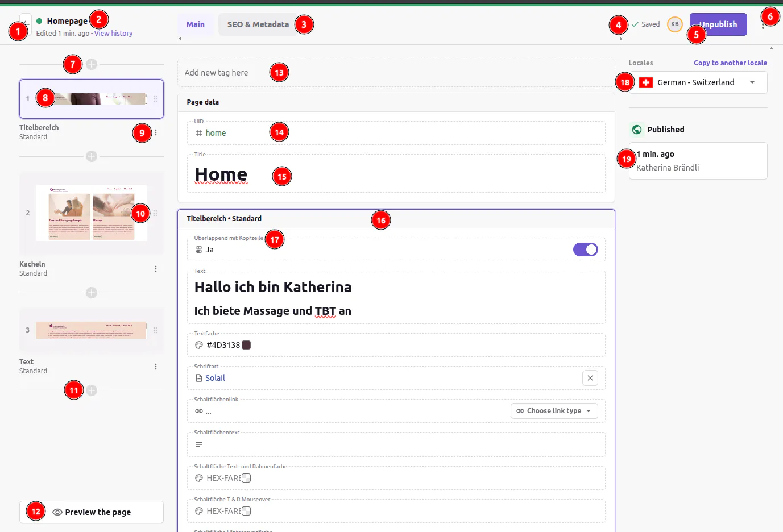Click the line Ich biete Massage und TBT an
Screen dimensions: 783x532
273,311
